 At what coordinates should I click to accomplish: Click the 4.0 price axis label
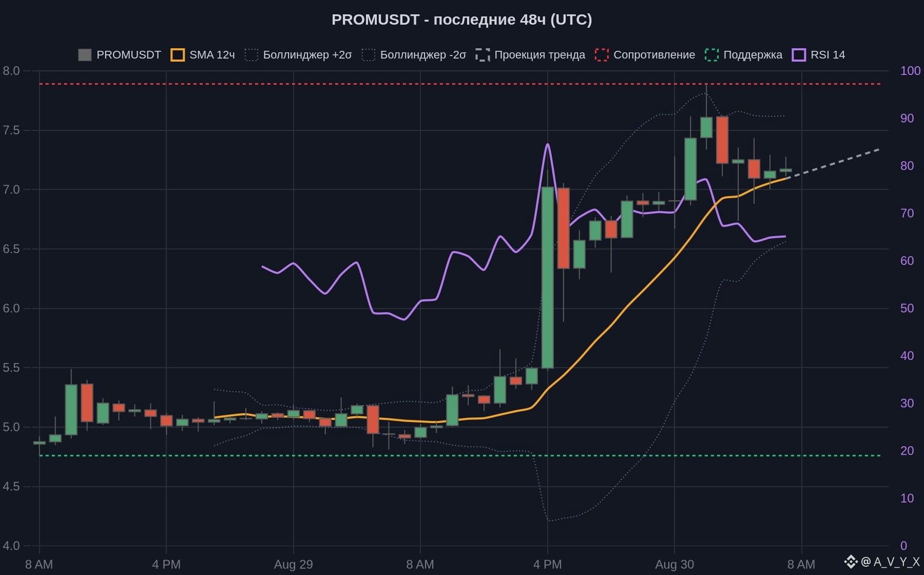click(11, 546)
